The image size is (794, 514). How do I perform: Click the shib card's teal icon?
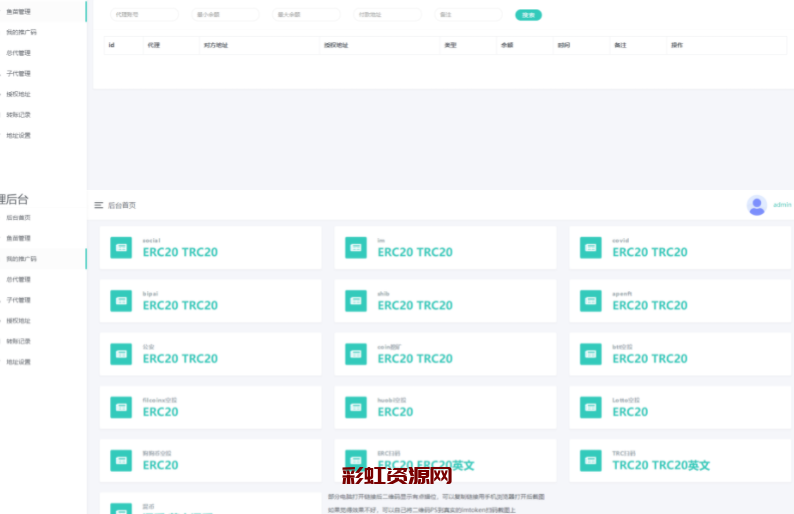tap(356, 300)
